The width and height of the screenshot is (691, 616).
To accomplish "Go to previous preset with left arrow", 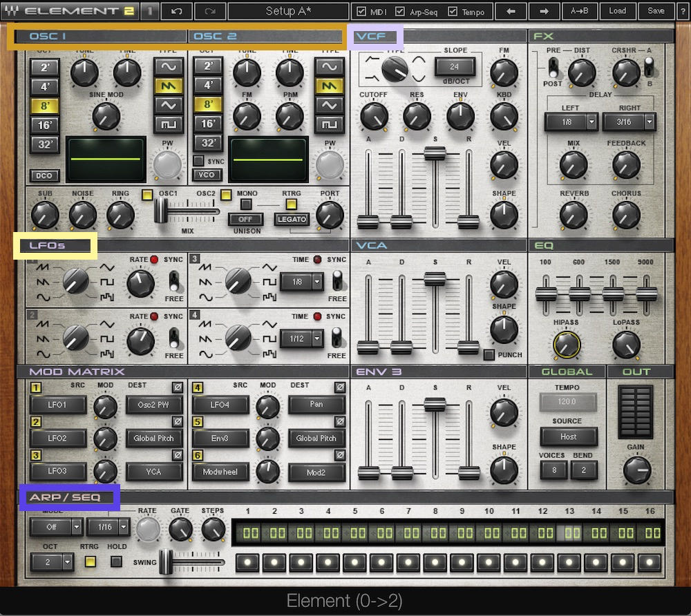I will tap(511, 11).
